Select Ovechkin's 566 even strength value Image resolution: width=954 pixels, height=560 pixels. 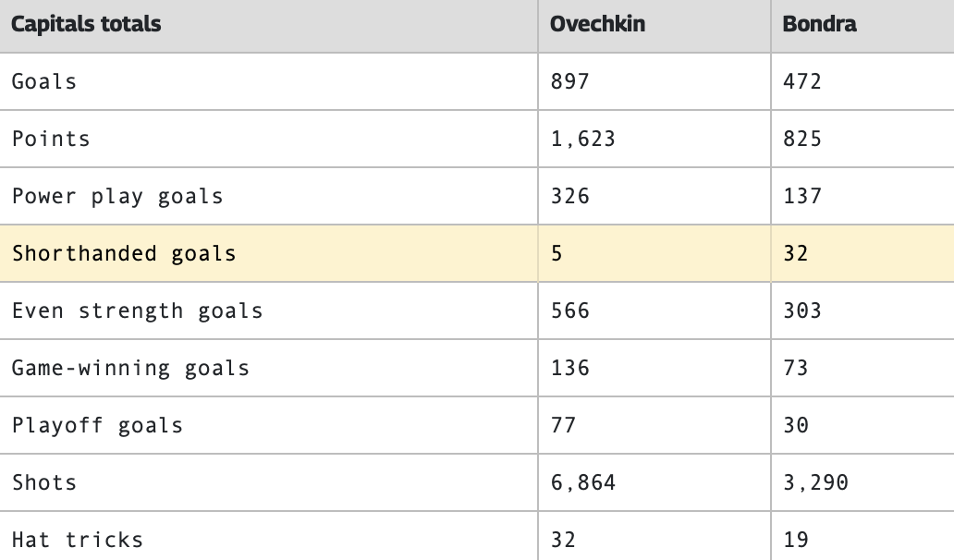click(x=569, y=310)
